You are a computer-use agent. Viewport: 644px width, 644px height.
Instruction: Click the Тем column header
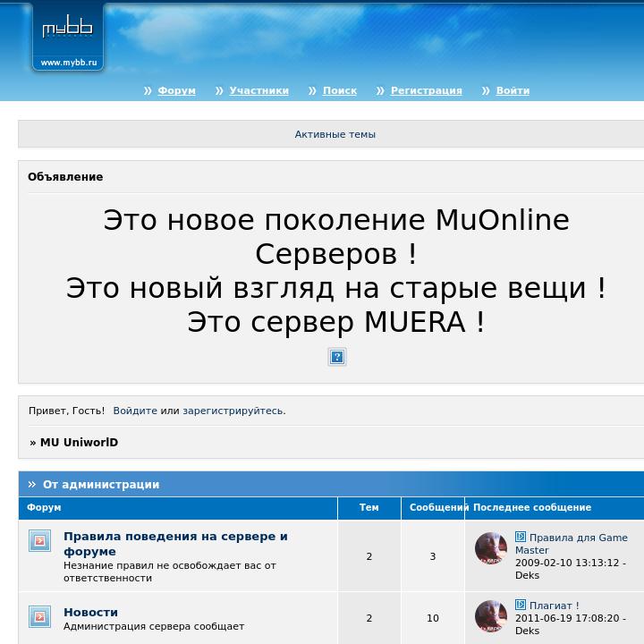click(369, 507)
